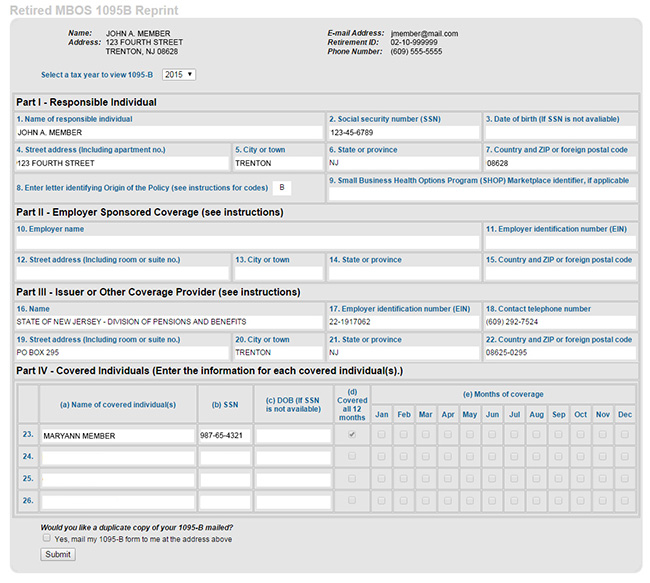Click the SSN field showing 987-65-4321

pyautogui.click(x=225, y=436)
